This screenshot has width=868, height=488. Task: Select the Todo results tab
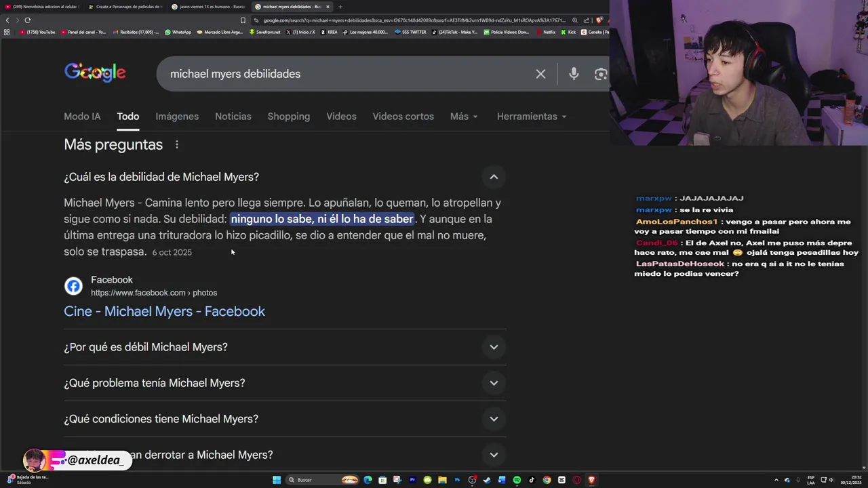tap(127, 117)
